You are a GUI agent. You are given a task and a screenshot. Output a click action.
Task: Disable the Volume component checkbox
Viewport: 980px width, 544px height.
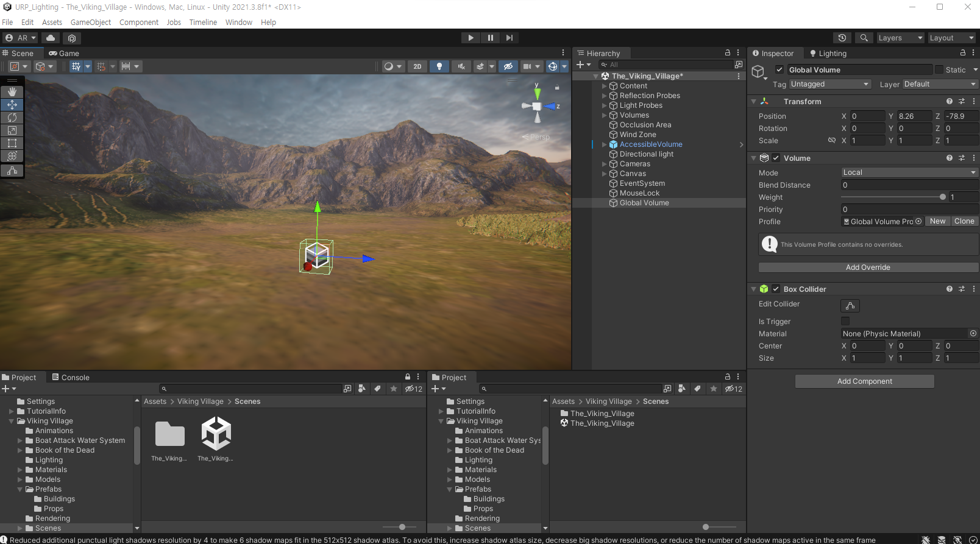point(776,158)
